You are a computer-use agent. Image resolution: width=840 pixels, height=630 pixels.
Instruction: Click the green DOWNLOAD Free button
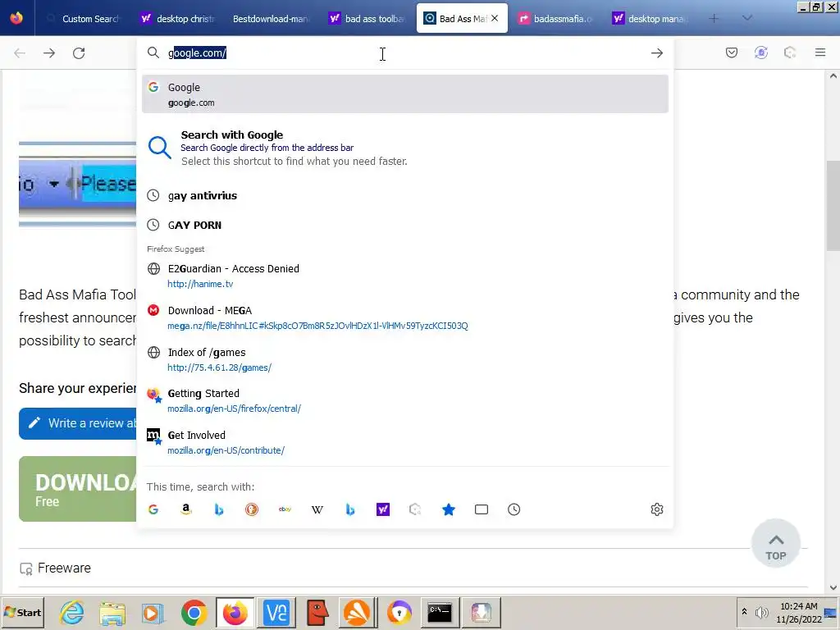(78, 489)
